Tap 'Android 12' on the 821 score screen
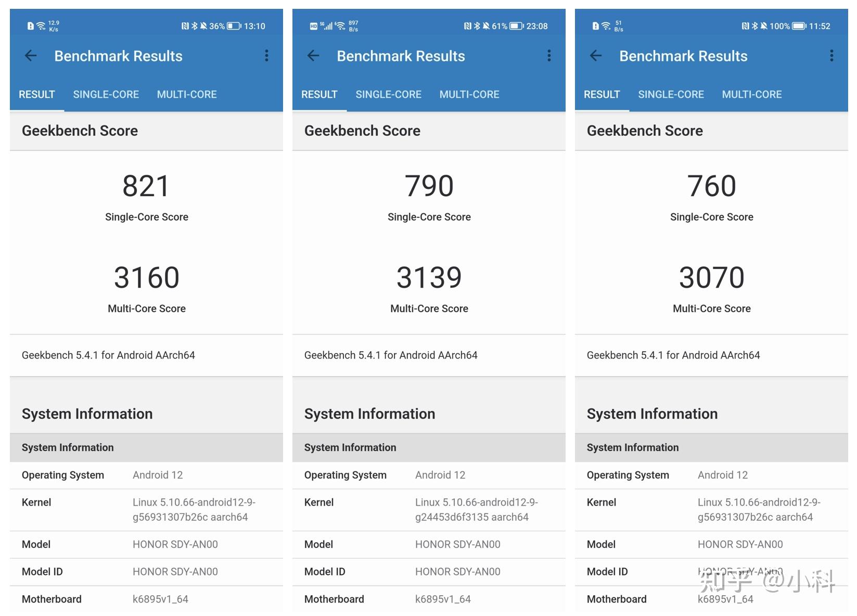The height and width of the screenshot is (616, 857). [158, 475]
